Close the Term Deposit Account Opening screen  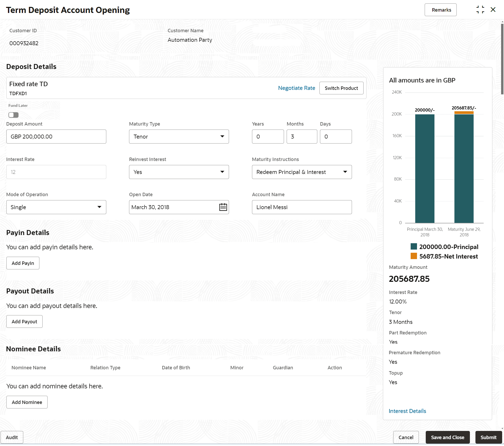[493, 10]
